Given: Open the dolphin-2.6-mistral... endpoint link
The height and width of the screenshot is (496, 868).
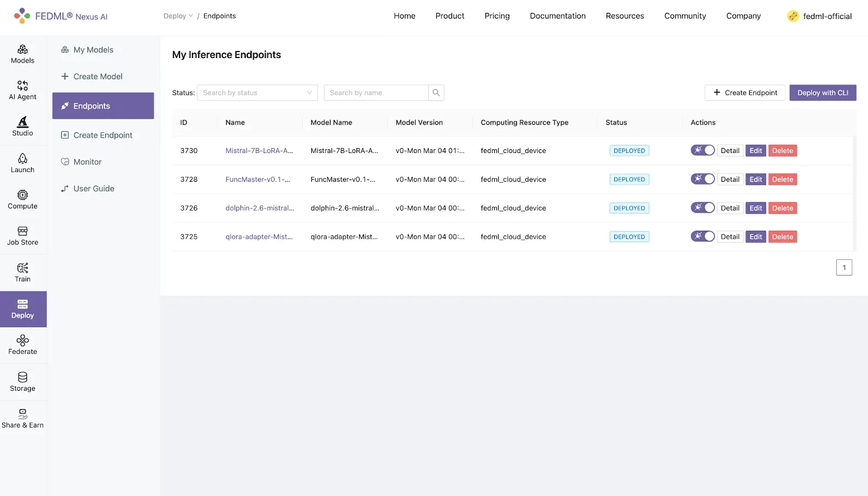Looking at the screenshot, I should click(x=260, y=208).
